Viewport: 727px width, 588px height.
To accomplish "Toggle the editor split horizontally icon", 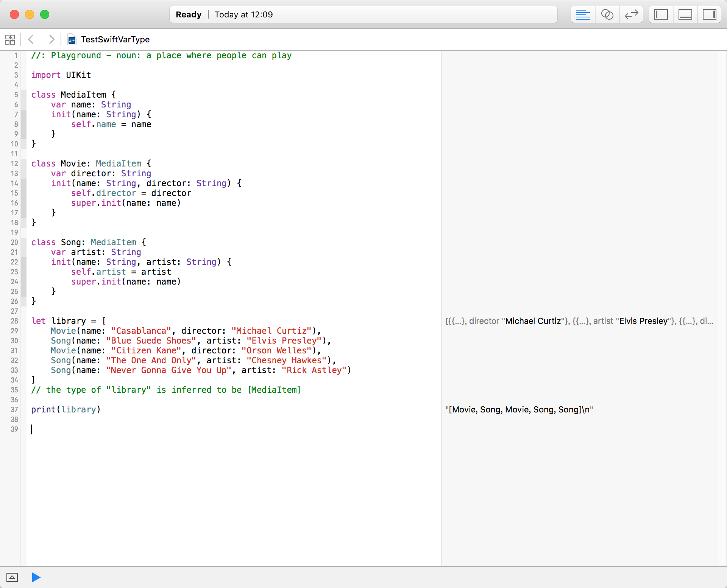I will 684,15.
